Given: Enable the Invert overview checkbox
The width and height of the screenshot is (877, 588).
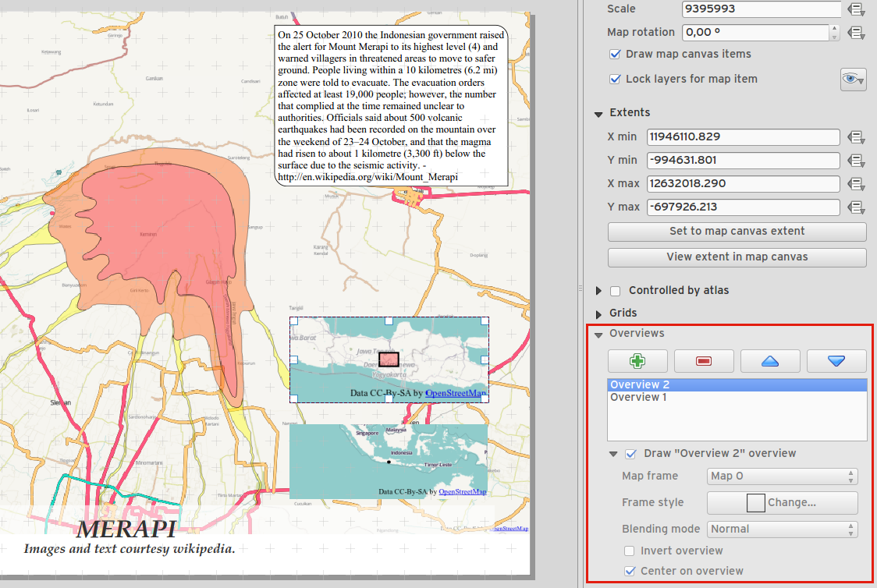Looking at the screenshot, I should 630,551.
